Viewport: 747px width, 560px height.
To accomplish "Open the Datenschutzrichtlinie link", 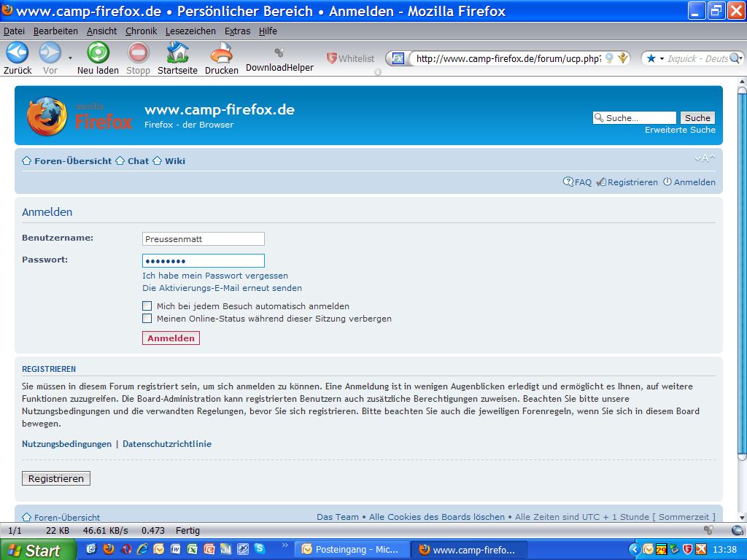I will point(167,444).
